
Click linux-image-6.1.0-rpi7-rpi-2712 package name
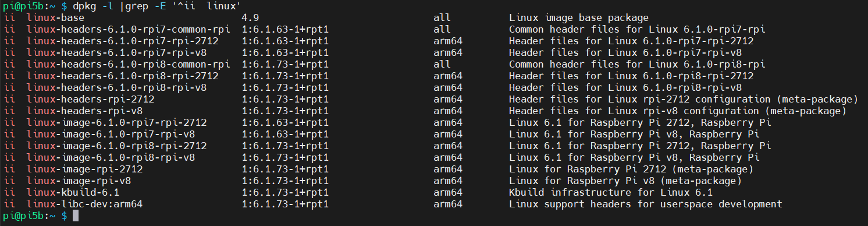pos(116,122)
